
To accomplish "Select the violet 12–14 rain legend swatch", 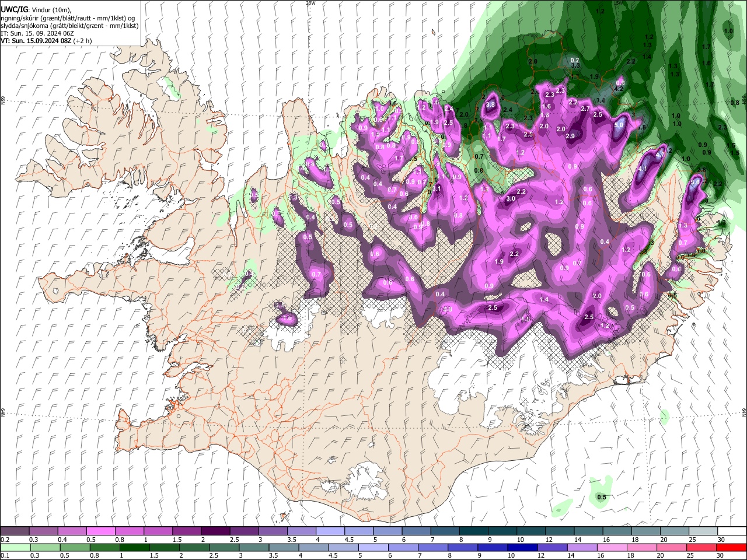I will [553, 548].
